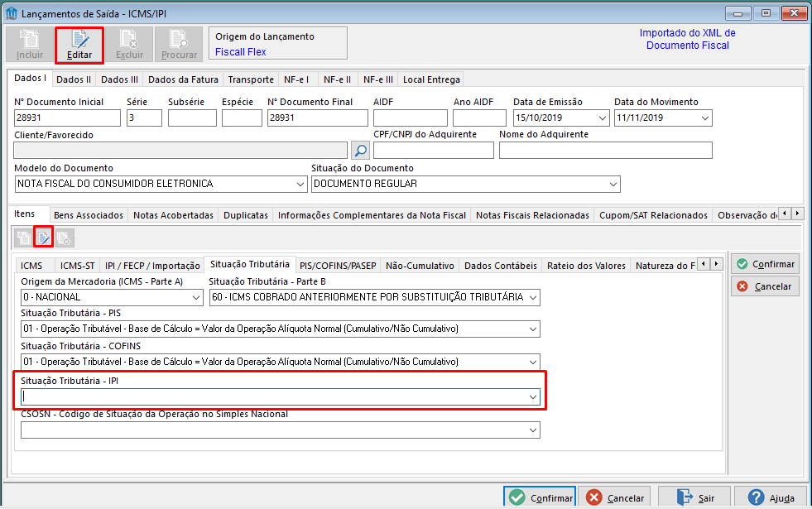Screen dimensions: 812x509
Task: Open Notas Fiscais Relacionadas tab
Action: point(532,215)
